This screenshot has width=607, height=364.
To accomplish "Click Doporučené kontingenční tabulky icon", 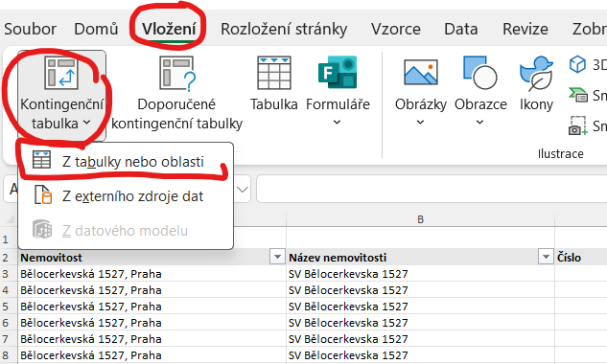I will 177,73.
